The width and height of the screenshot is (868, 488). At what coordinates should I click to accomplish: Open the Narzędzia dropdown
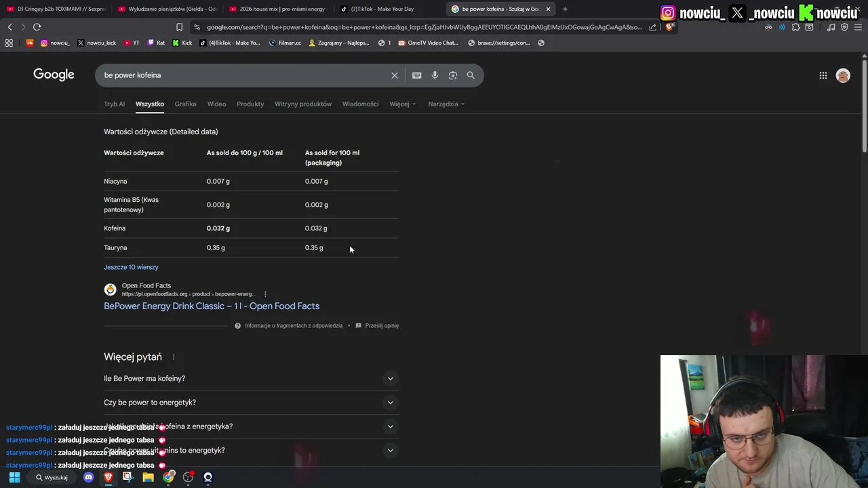tap(447, 104)
